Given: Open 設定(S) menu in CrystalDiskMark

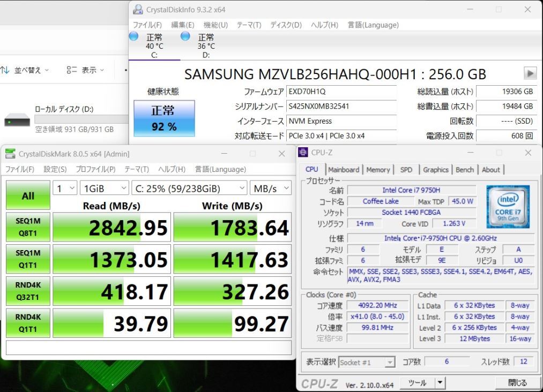Looking at the screenshot, I should [x=55, y=169].
